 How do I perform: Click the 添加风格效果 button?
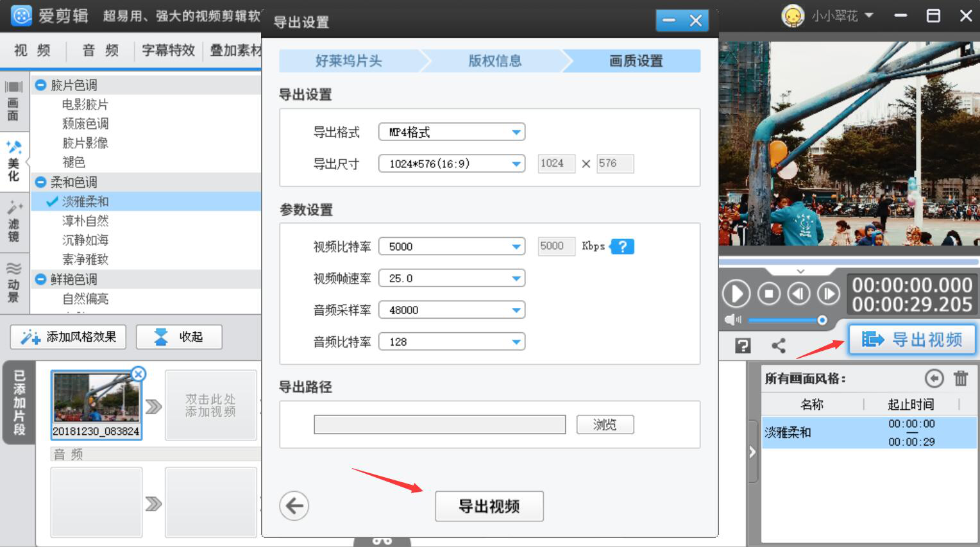pos(68,337)
